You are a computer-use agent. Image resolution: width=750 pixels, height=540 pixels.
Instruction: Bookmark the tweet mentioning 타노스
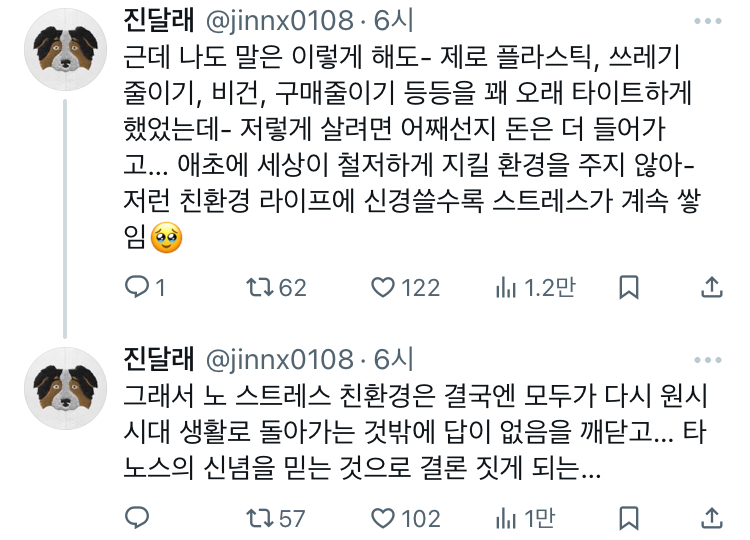click(x=628, y=518)
